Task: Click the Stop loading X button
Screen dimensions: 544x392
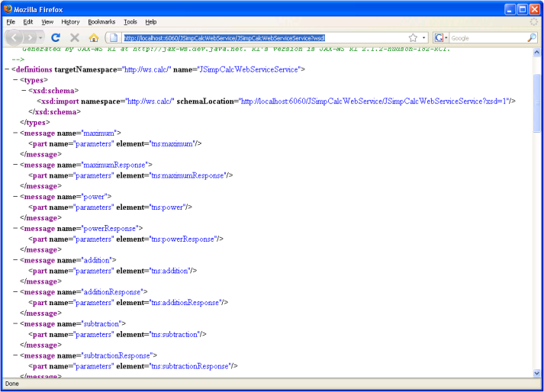Action: (x=75, y=37)
